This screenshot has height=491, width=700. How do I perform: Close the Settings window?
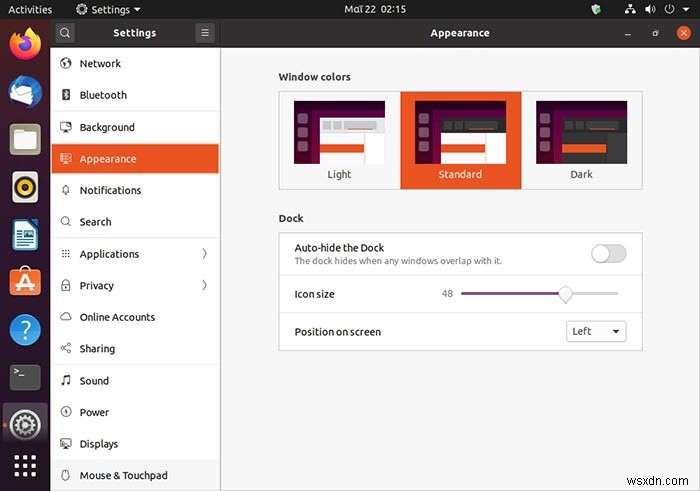[x=683, y=33]
